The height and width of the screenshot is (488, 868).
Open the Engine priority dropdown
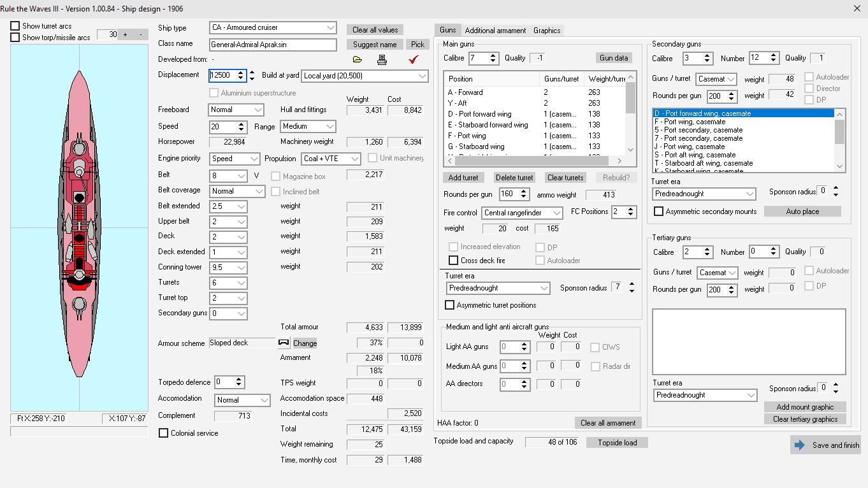coord(235,159)
